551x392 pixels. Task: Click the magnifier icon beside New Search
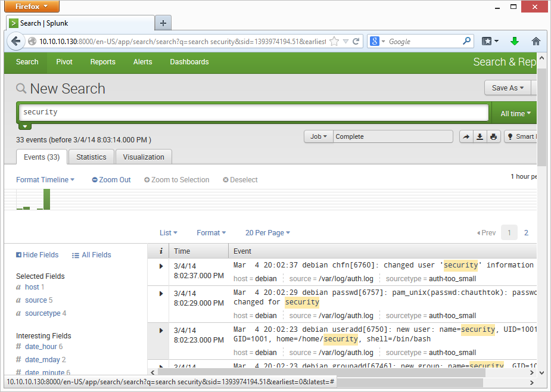point(21,88)
